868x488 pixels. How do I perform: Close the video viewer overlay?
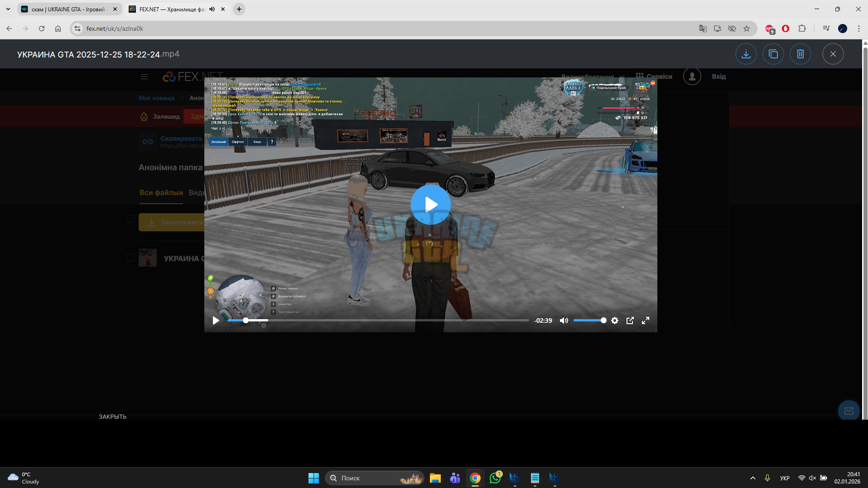tap(833, 54)
